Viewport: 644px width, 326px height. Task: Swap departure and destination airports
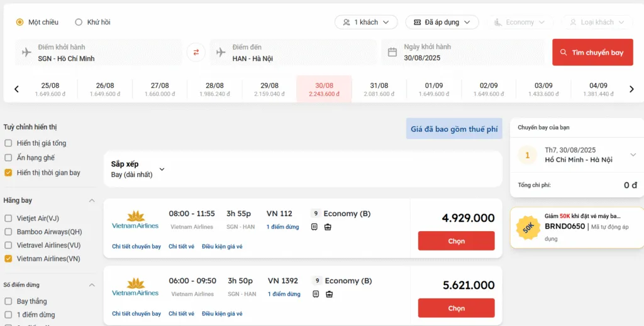click(x=196, y=52)
